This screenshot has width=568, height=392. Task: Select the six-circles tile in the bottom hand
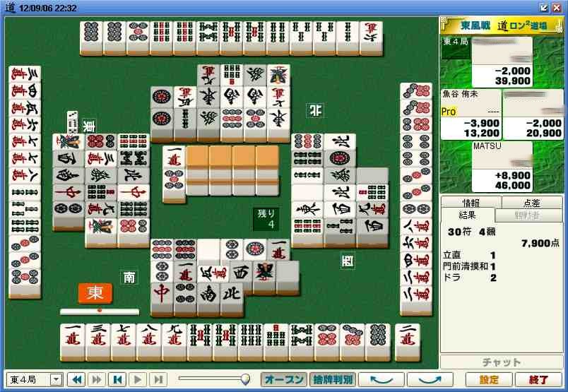tap(326, 342)
